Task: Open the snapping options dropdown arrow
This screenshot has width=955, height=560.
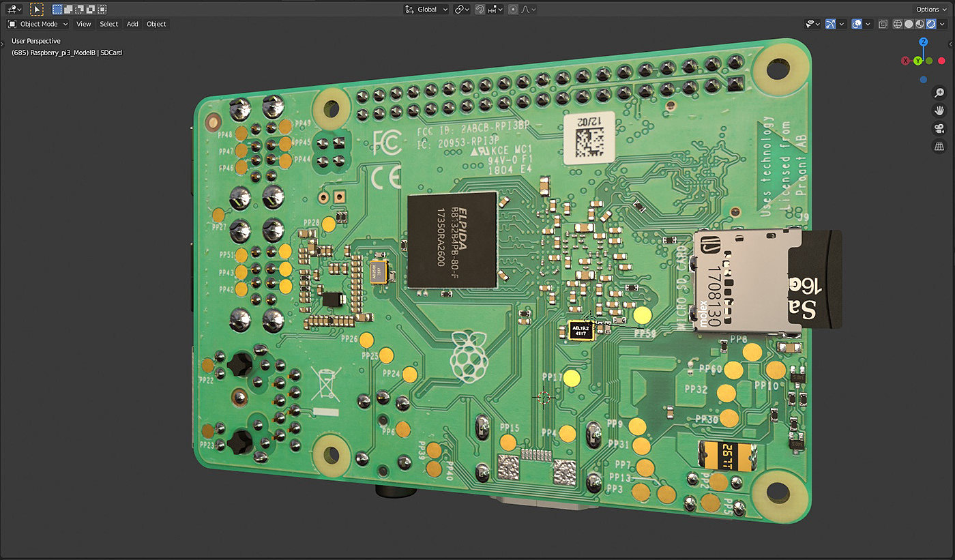Action: (x=500, y=9)
